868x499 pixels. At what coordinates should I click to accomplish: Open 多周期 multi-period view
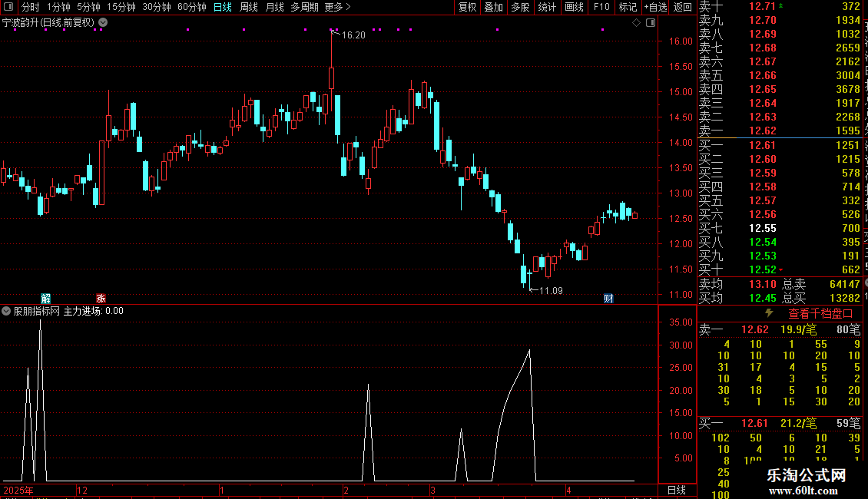304,7
